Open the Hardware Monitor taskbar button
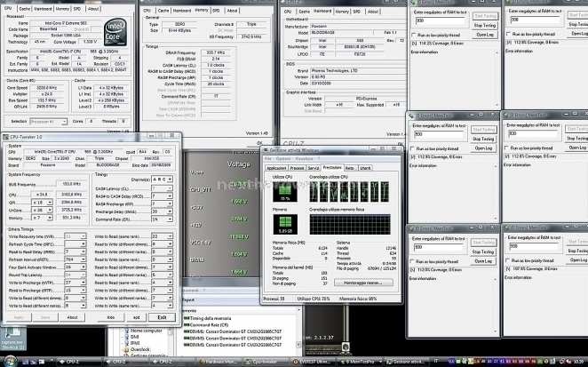588x367 pixels. click(x=219, y=362)
